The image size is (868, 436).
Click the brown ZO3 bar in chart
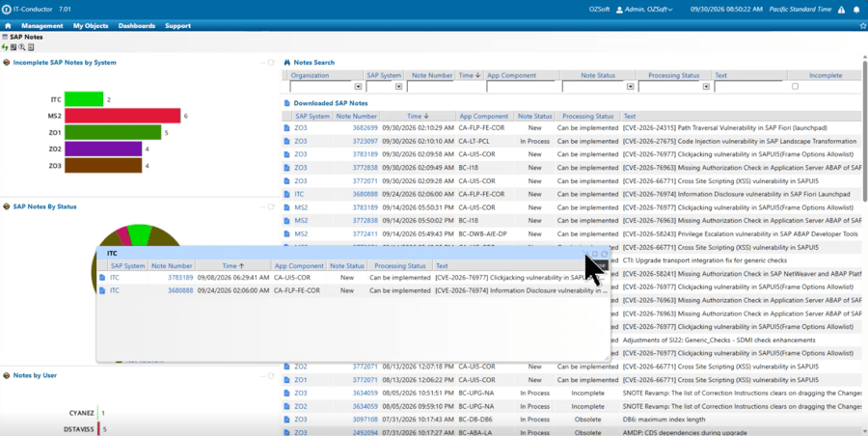click(x=103, y=166)
